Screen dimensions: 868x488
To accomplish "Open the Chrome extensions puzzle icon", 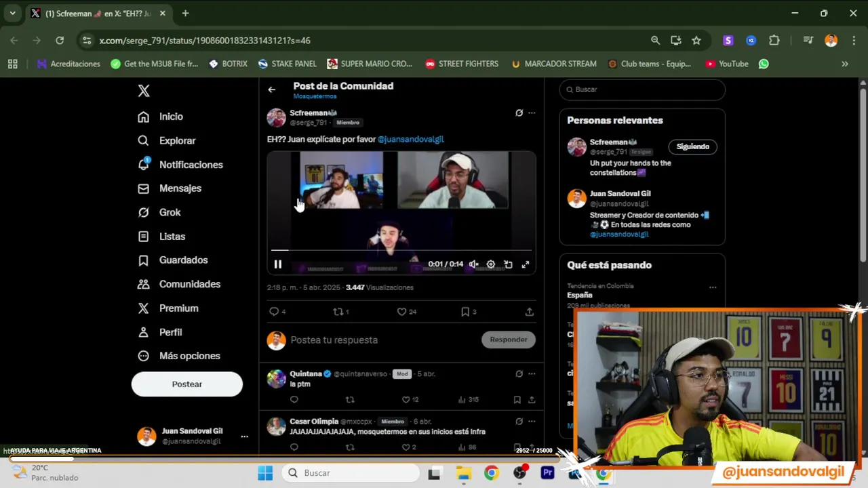I will [x=774, y=41].
